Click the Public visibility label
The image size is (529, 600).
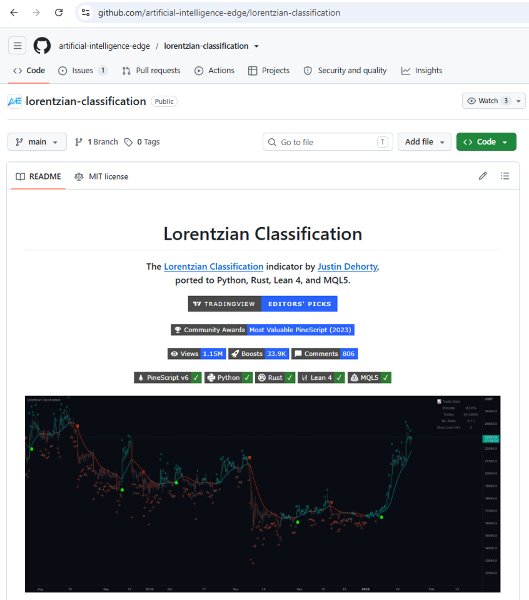click(164, 101)
